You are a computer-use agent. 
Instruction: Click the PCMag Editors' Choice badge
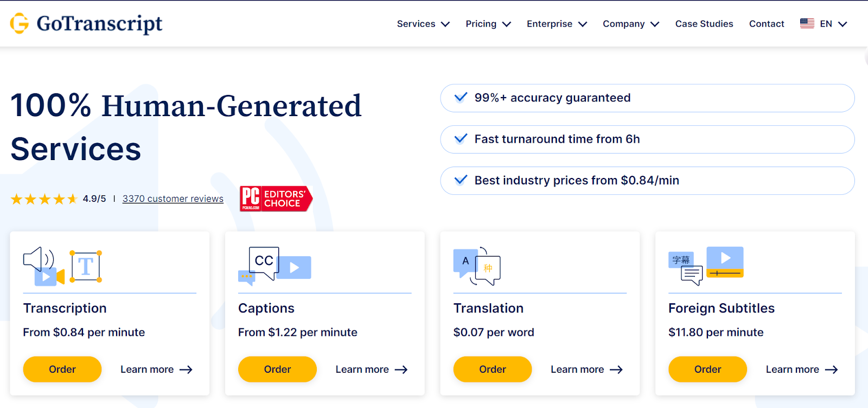click(276, 199)
